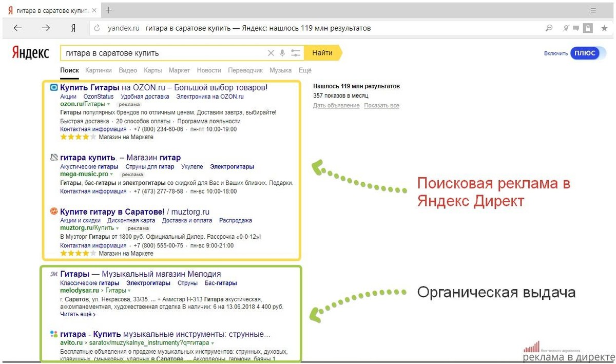Open the 'Электрогитары' Мелодия sitelink

(x=148, y=283)
